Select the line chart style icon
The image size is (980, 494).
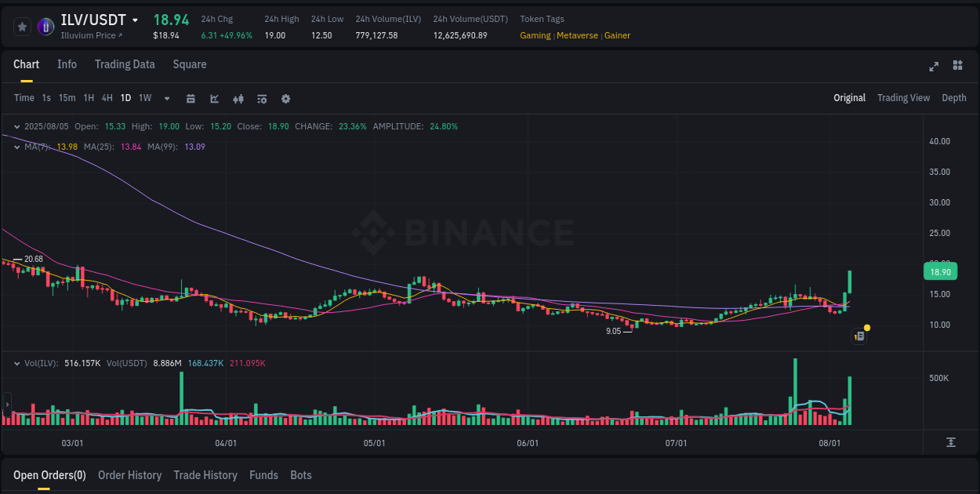coord(212,99)
